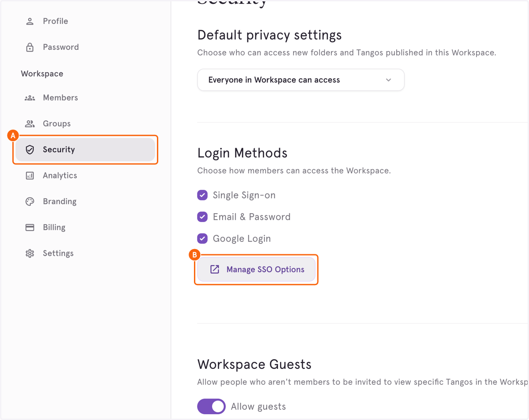Click the Workspace sidebar section heading
Viewport: 529px width, 420px height.
42,74
